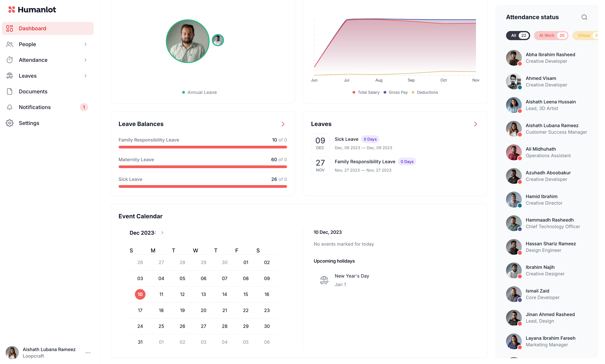Expand the Leaves sidebar submenu

tap(85, 76)
